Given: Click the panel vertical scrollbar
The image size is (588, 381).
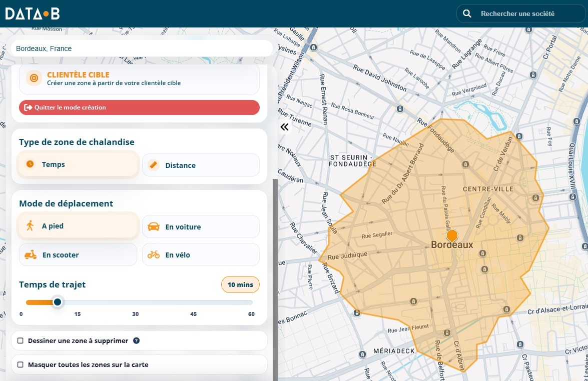Looking at the screenshot, I should (275, 279).
